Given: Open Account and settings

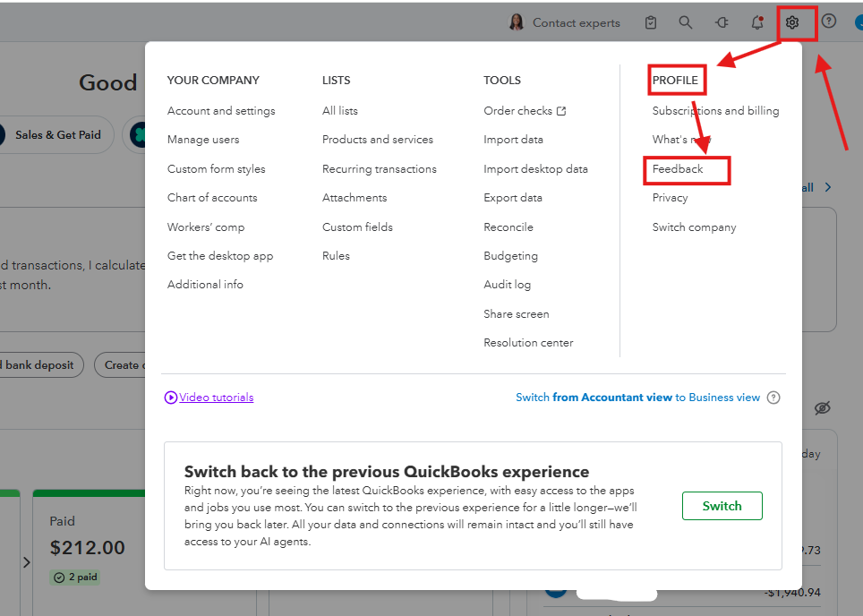Looking at the screenshot, I should point(221,111).
